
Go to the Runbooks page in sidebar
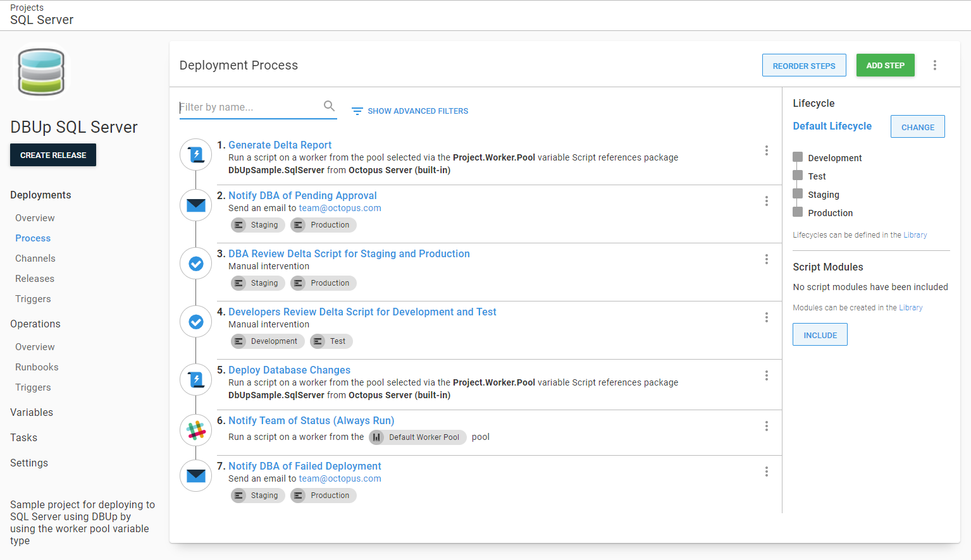[x=37, y=367]
